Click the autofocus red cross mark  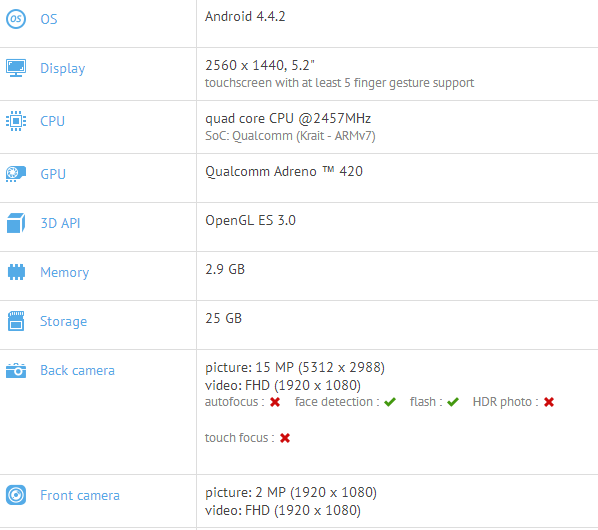(275, 402)
